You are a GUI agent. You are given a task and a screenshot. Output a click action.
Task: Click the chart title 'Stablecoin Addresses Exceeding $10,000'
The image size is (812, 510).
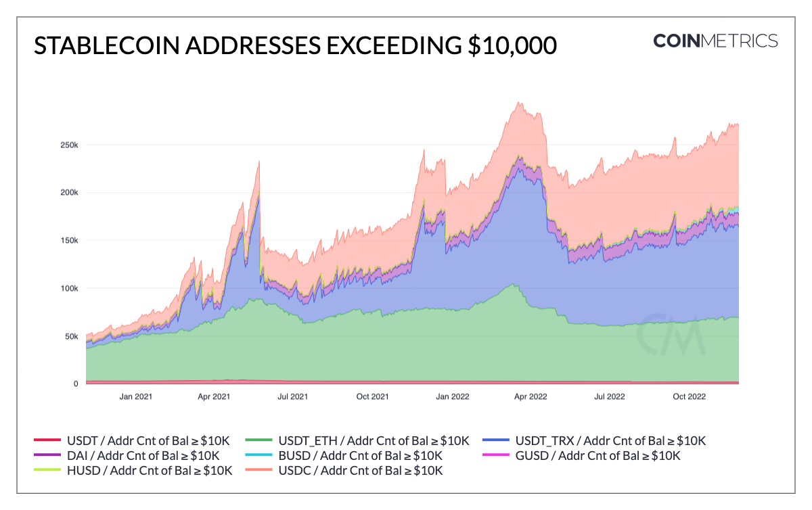click(295, 45)
